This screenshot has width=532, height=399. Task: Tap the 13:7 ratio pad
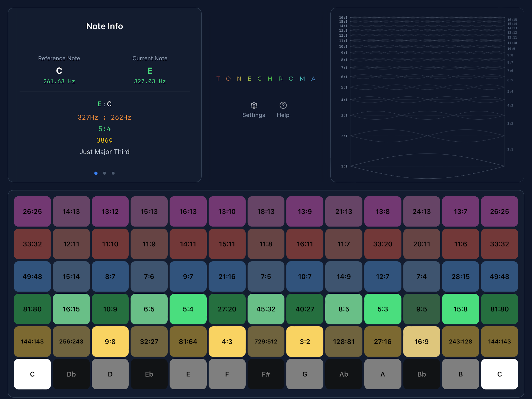click(x=461, y=211)
